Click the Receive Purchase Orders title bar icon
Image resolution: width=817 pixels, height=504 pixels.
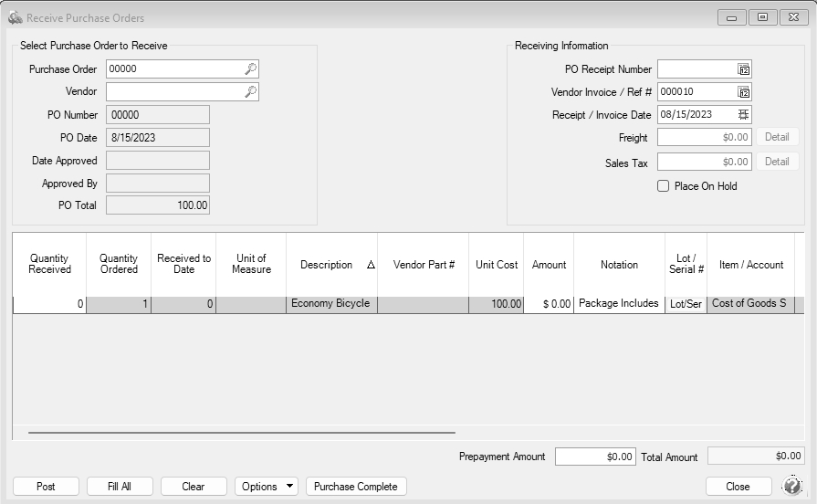pyautogui.click(x=15, y=17)
